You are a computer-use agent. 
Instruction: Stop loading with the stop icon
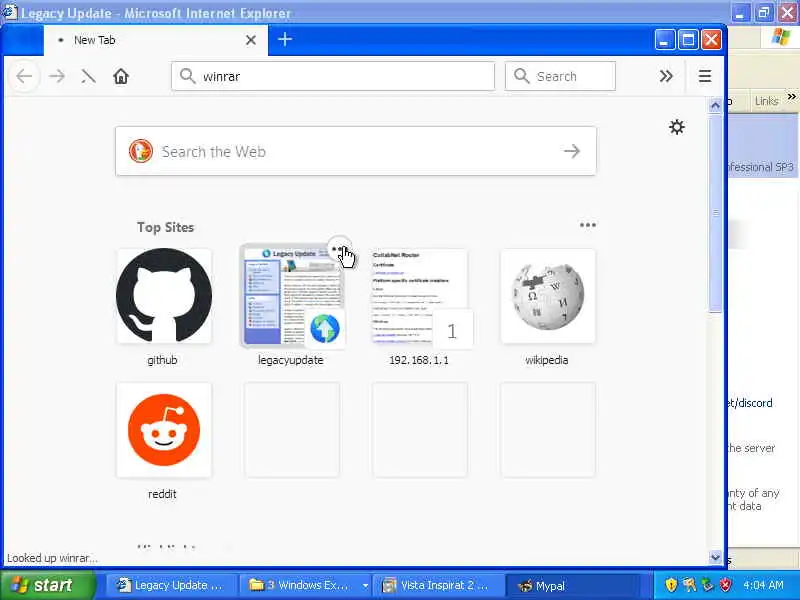(x=88, y=77)
